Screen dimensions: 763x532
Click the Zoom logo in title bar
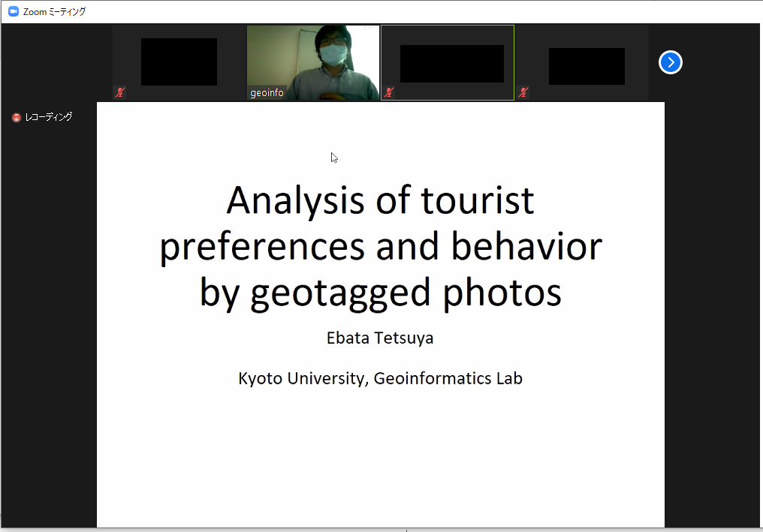pyautogui.click(x=14, y=11)
